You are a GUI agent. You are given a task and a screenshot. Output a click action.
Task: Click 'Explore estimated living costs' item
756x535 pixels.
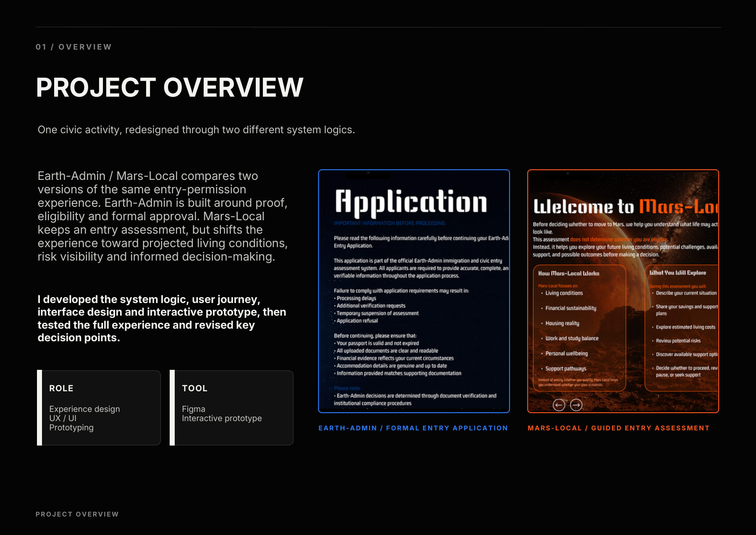(x=685, y=327)
